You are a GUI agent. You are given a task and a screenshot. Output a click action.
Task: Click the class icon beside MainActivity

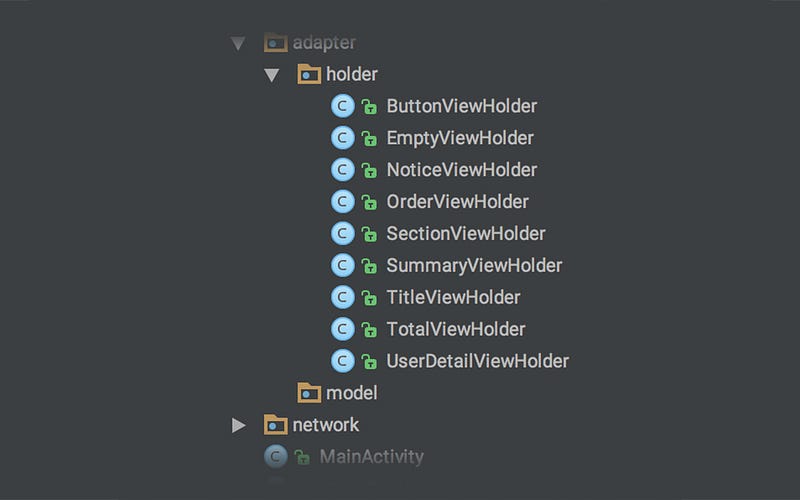(x=276, y=457)
